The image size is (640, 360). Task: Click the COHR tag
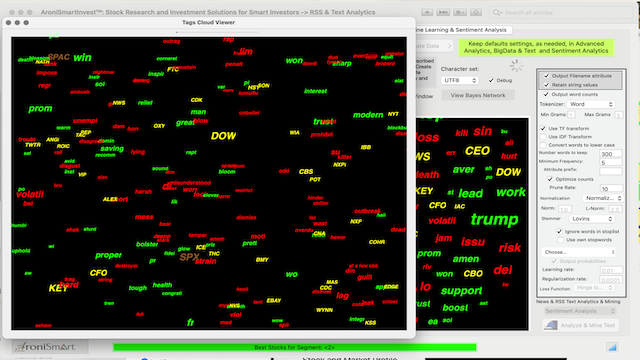tap(377, 242)
